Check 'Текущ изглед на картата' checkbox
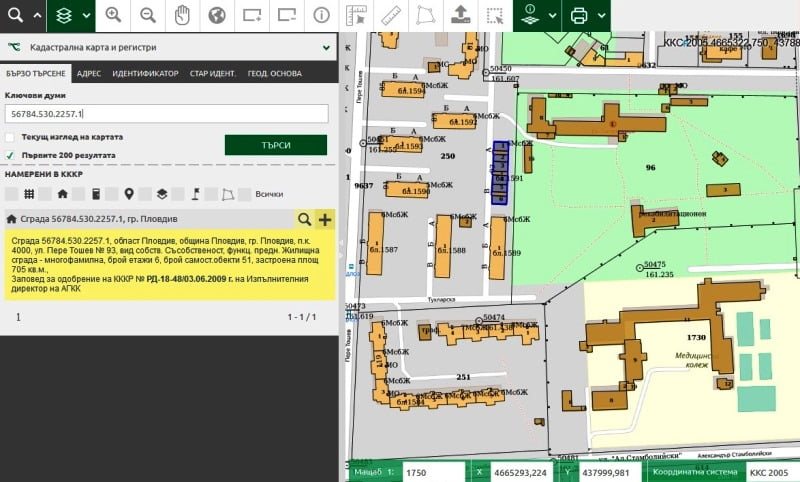Viewport: 800px width, 482px height. (11, 137)
